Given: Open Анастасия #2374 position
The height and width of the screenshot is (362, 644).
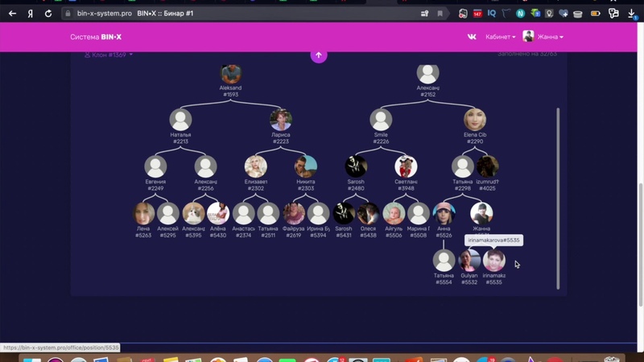Looking at the screenshot, I should [244, 213].
